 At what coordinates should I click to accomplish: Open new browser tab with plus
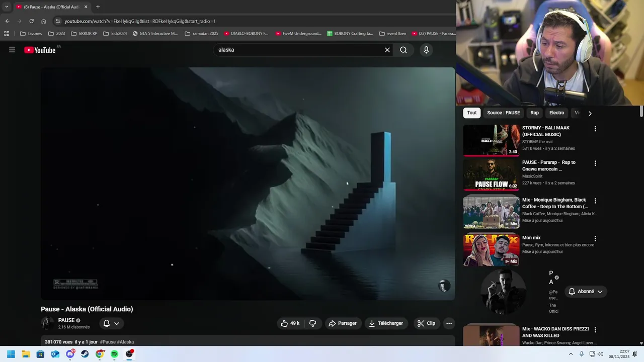click(x=98, y=7)
